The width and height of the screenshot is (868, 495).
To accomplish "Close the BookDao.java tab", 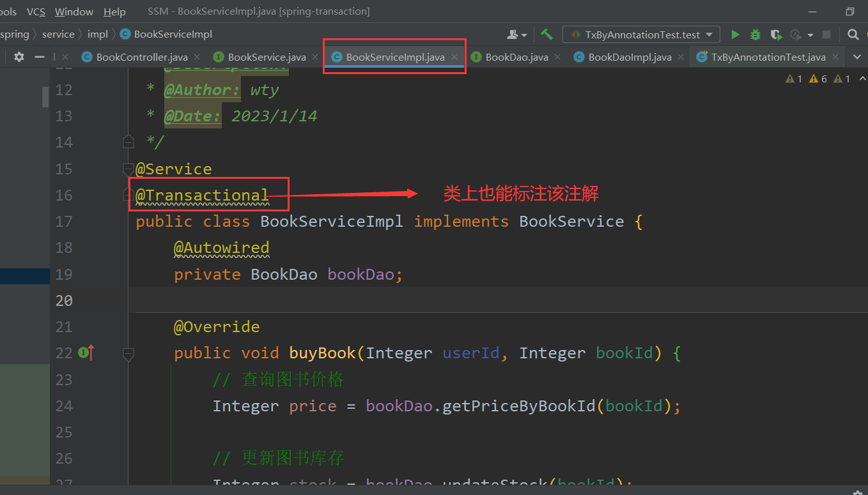I will 557,57.
